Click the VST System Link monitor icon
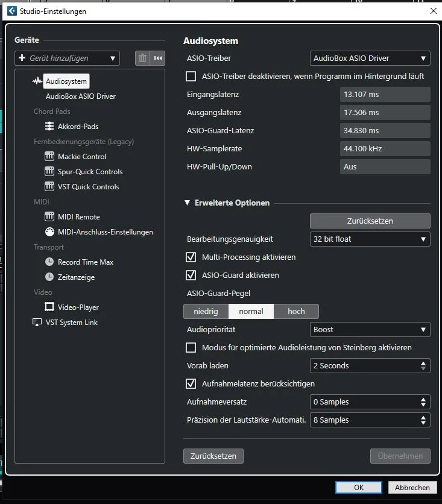 coord(37,322)
